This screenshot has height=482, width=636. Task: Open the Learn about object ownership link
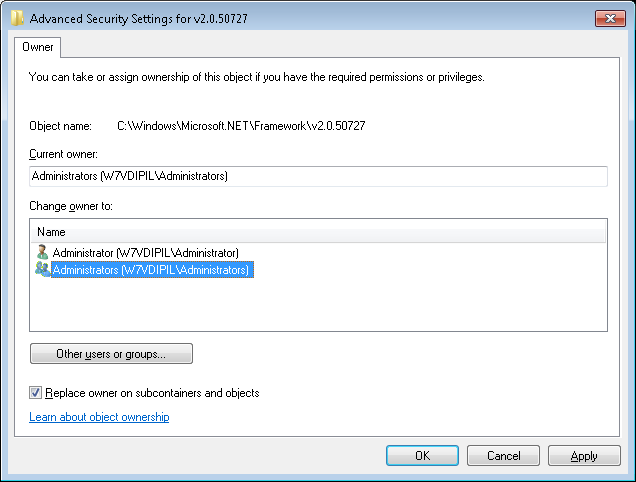coord(99,417)
